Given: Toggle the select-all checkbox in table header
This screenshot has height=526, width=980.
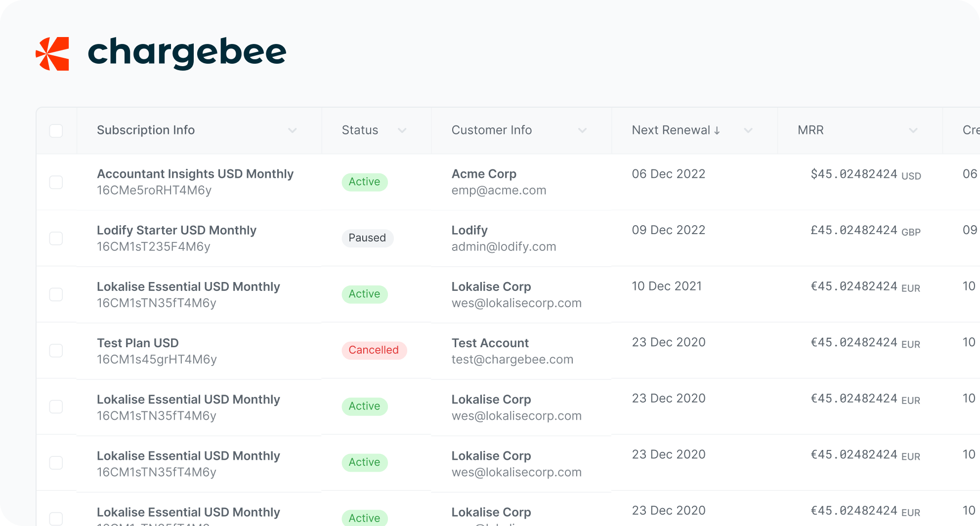Looking at the screenshot, I should click(56, 131).
